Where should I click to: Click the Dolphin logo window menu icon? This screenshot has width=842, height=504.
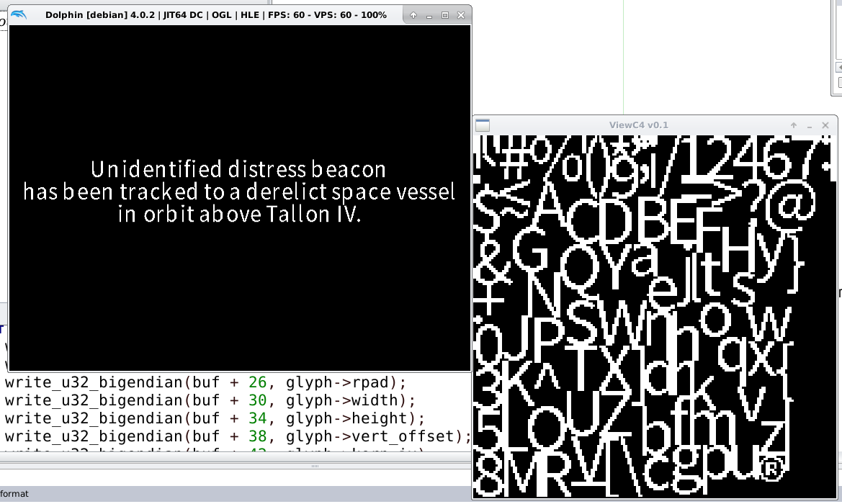(18, 15)
